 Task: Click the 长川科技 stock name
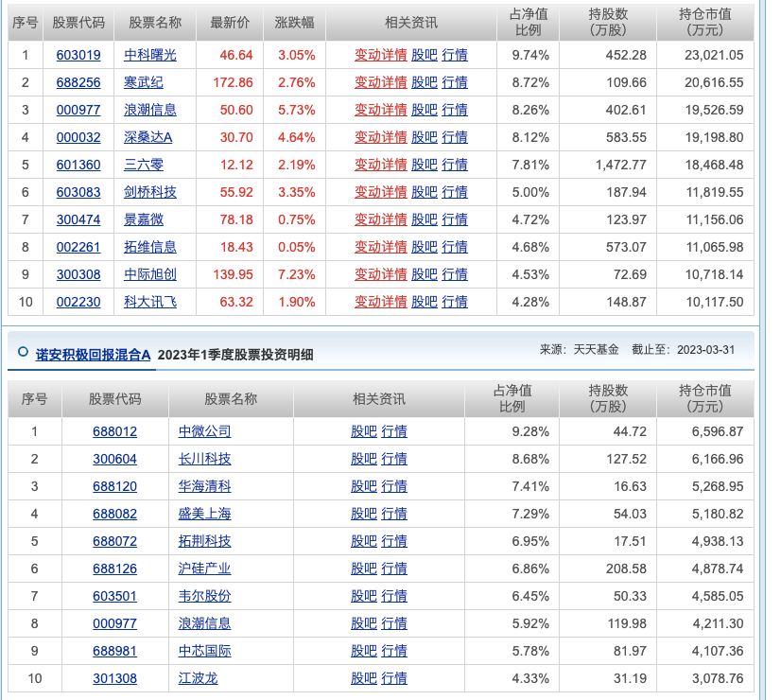205,459
